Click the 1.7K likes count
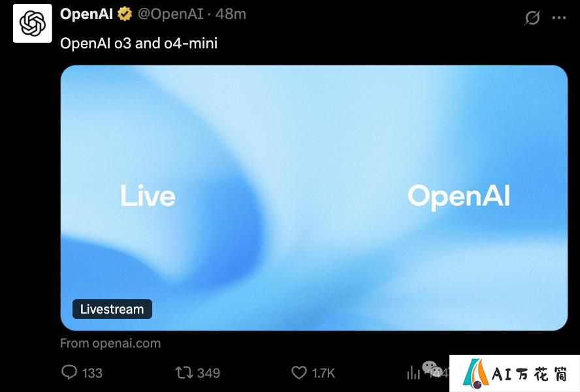 coord(323,373)
